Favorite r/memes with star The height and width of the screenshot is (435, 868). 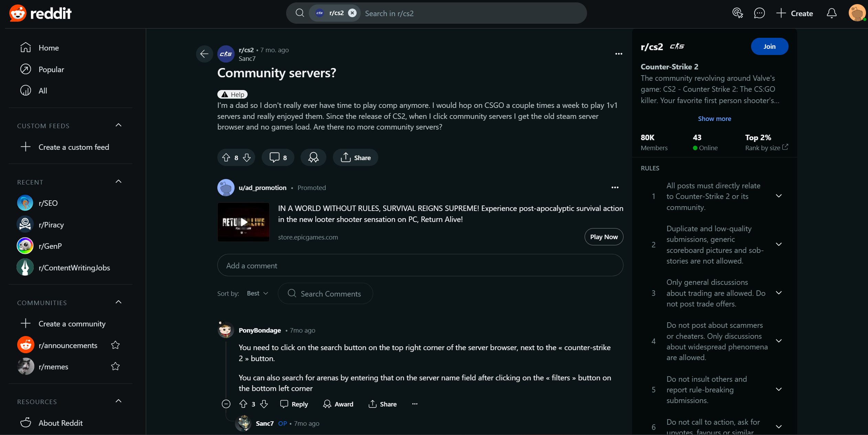point(115,366)
